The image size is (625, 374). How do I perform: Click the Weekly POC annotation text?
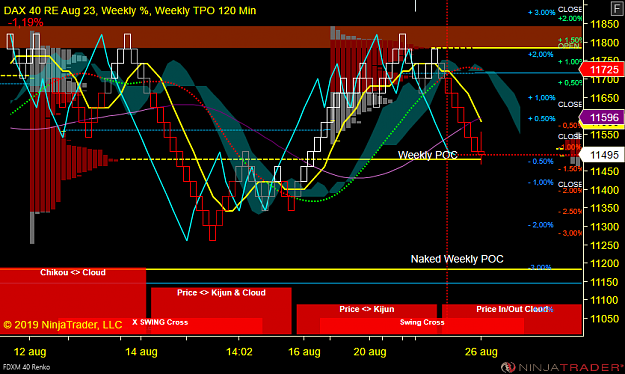click(x=427, y=155)
